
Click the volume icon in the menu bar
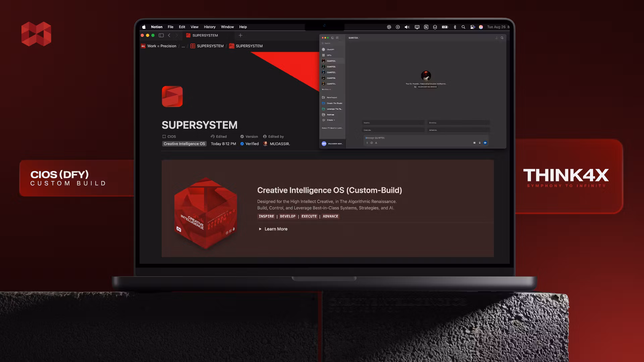(x=407, y=27)
